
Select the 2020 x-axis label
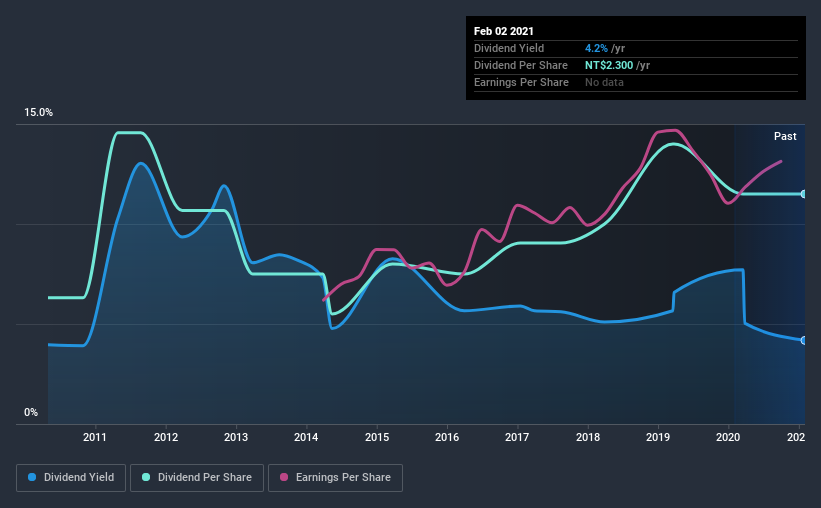coord(728,437)
